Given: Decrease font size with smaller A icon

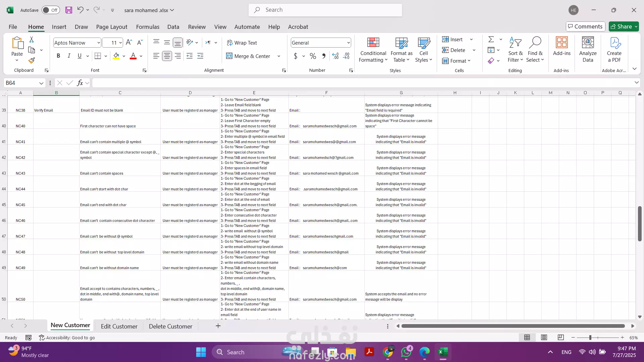Looking at the screenshot, I should 140,43.
